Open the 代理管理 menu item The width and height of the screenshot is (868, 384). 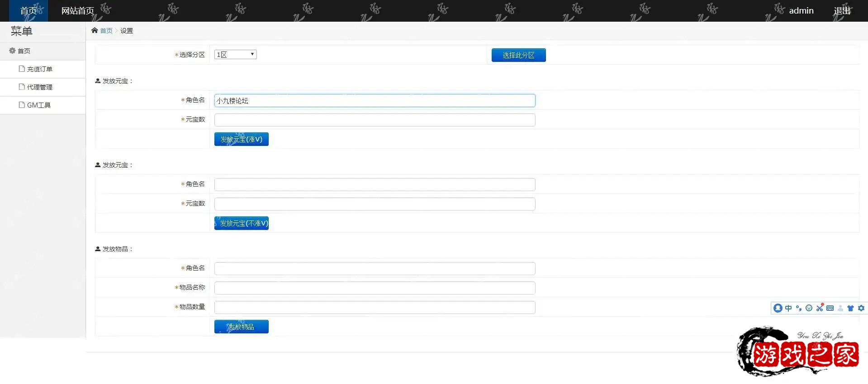pos(39,87)
